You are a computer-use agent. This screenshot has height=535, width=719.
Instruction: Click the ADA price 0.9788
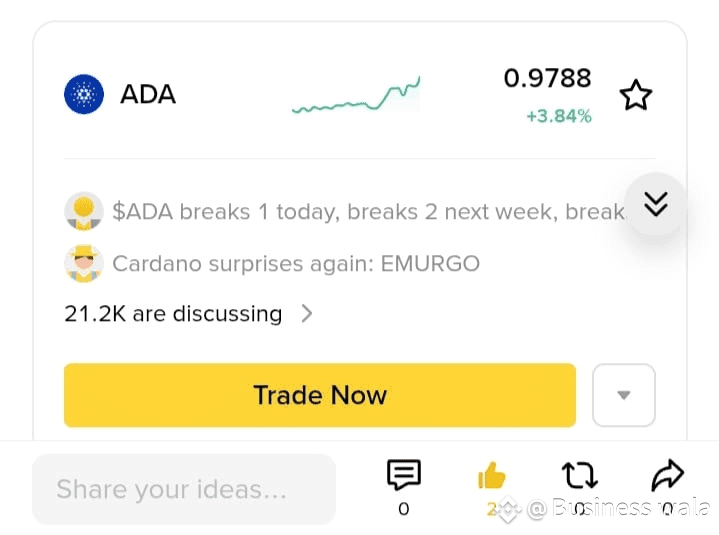point(548,78)
